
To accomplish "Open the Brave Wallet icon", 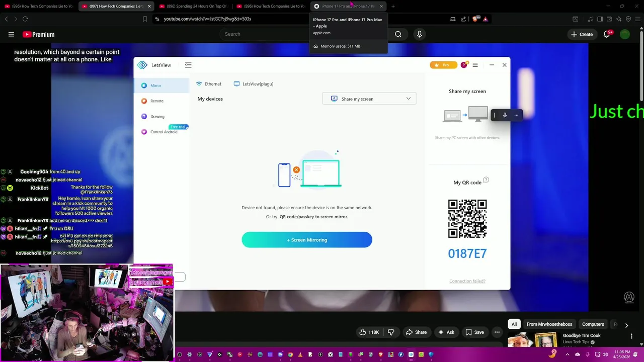I will pyautogui.click(x=609, y=19).
